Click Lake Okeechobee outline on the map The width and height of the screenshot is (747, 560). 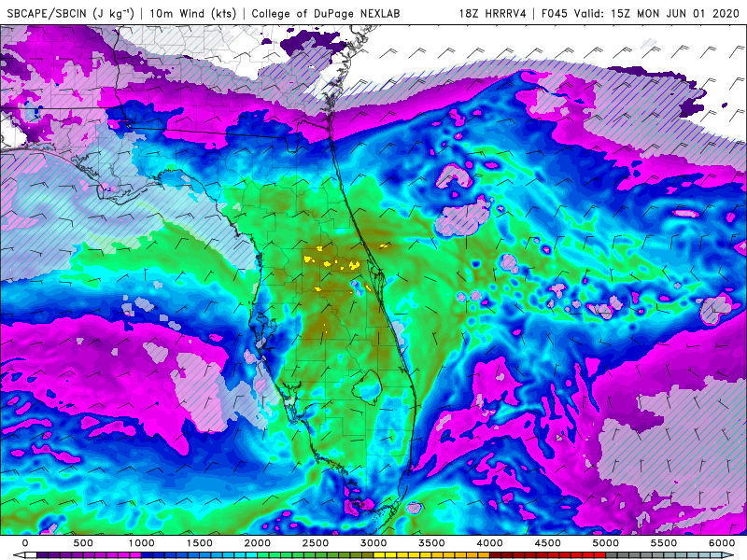366,387
